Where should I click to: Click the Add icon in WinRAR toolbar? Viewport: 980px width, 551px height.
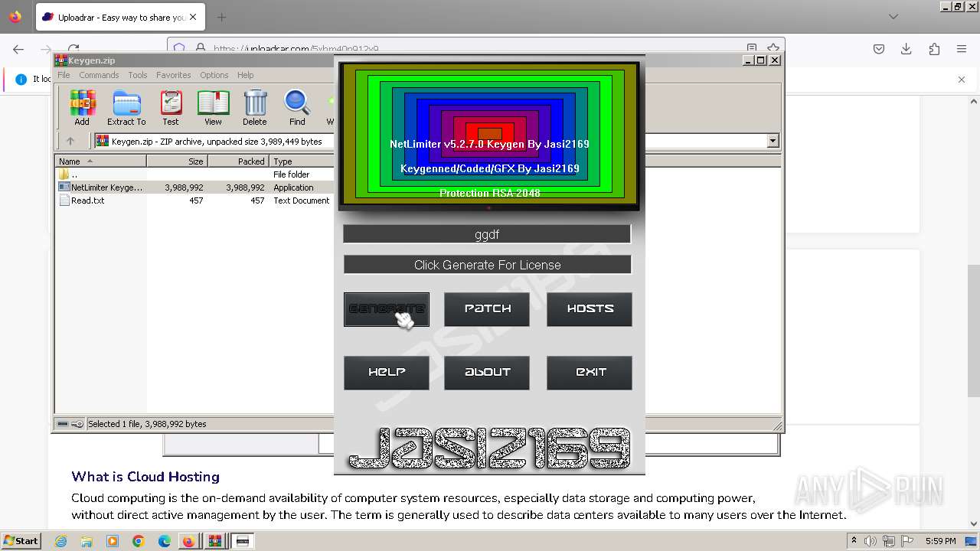(x=82, y=108)
